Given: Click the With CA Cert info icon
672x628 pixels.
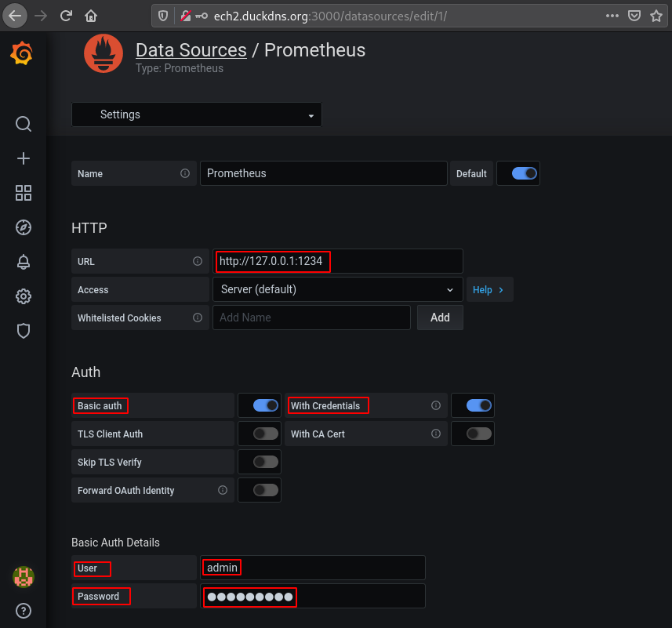Looking at the screenshot, I should click(435, 434).
